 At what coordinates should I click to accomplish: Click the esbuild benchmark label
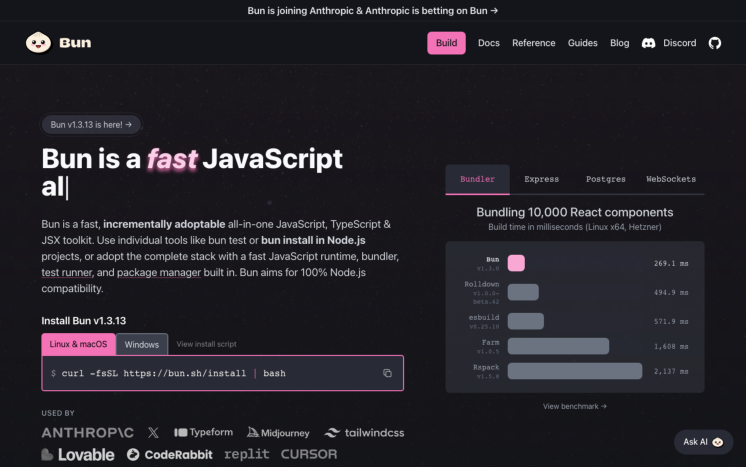coord(484,317)
